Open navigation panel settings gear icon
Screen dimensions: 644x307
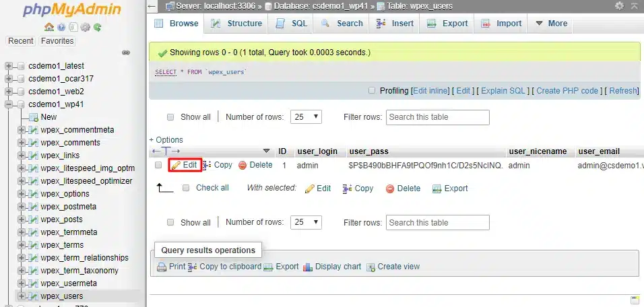coord(85,28)
